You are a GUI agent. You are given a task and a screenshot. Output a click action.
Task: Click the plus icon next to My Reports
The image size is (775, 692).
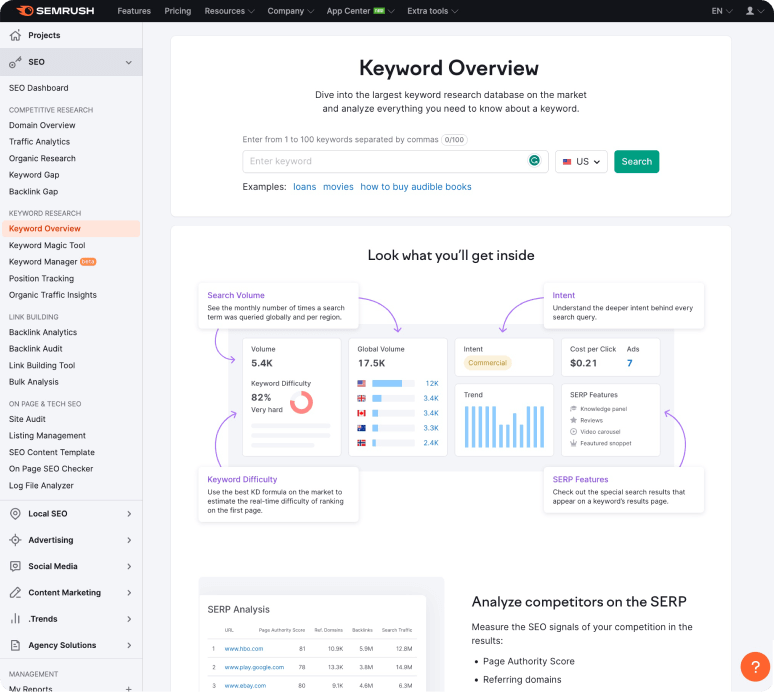click(x=129, y=689)
